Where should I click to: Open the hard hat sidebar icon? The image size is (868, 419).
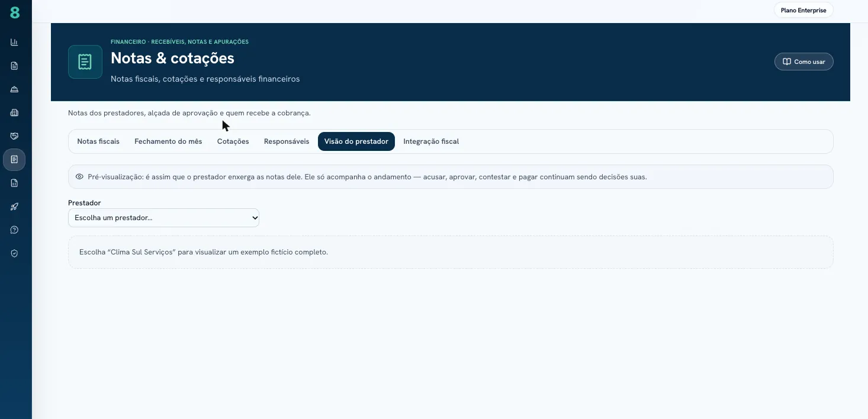tap(14, 89)
